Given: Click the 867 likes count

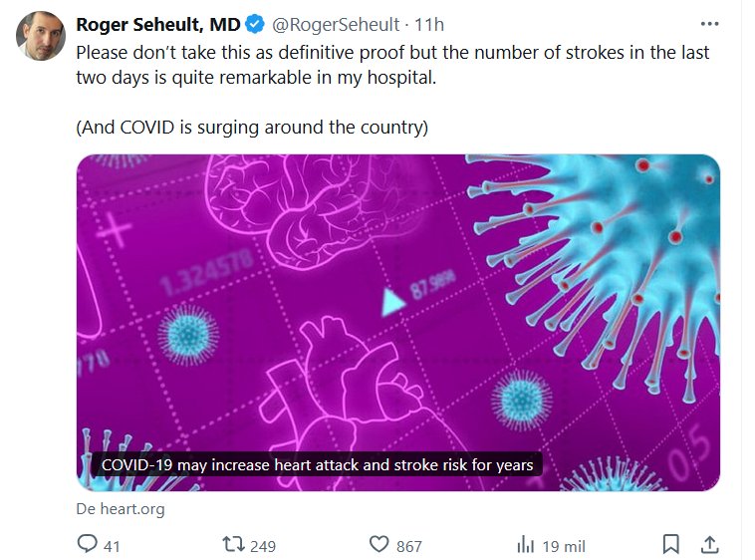Looking at the screenshot, I should [408, 546].
